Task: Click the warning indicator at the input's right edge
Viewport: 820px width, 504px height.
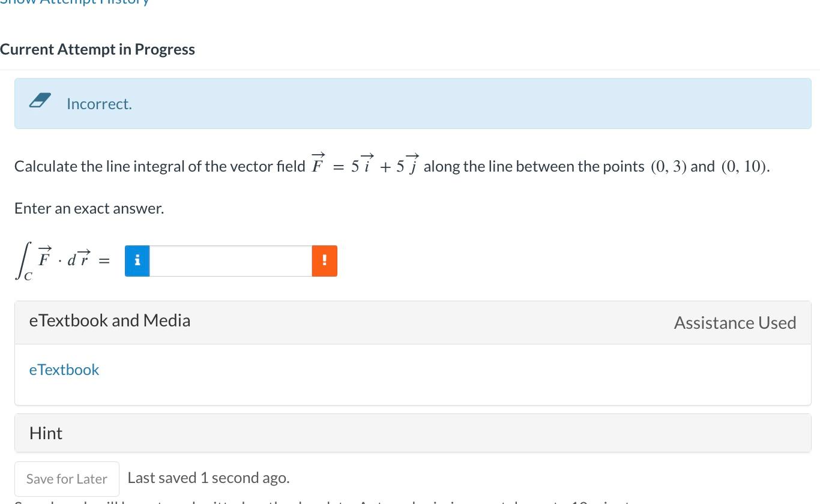Action: pyautogui.click(x=324, y=260)
